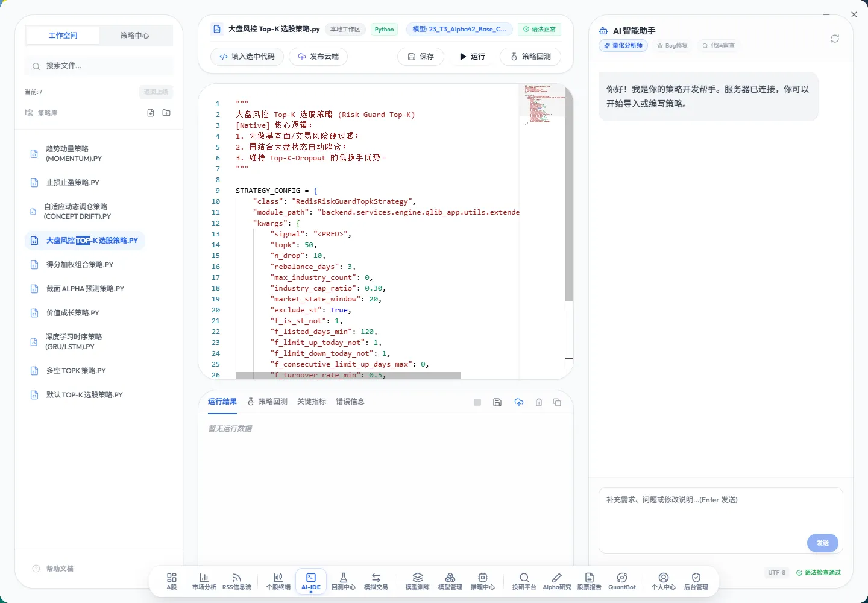Open the A股 module in the bottom dock
Image resolution: width=868 pixels, height=603 pixels.
point(172,581)
